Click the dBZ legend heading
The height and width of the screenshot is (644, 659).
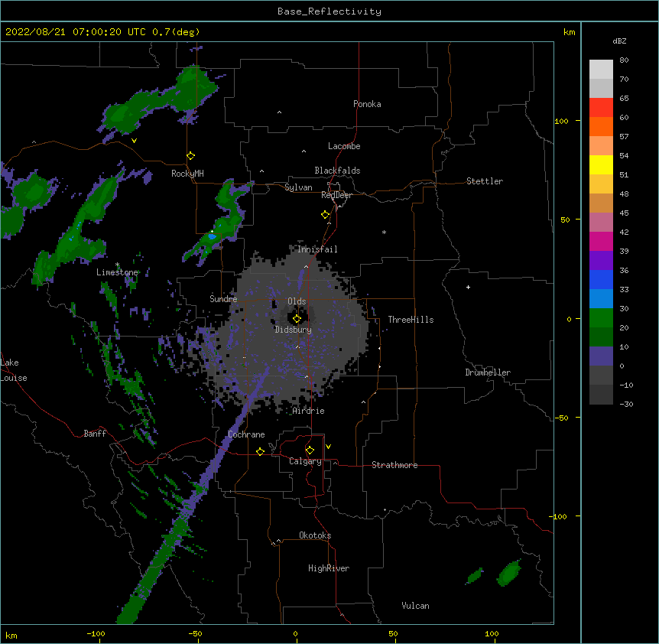point(619,41)
